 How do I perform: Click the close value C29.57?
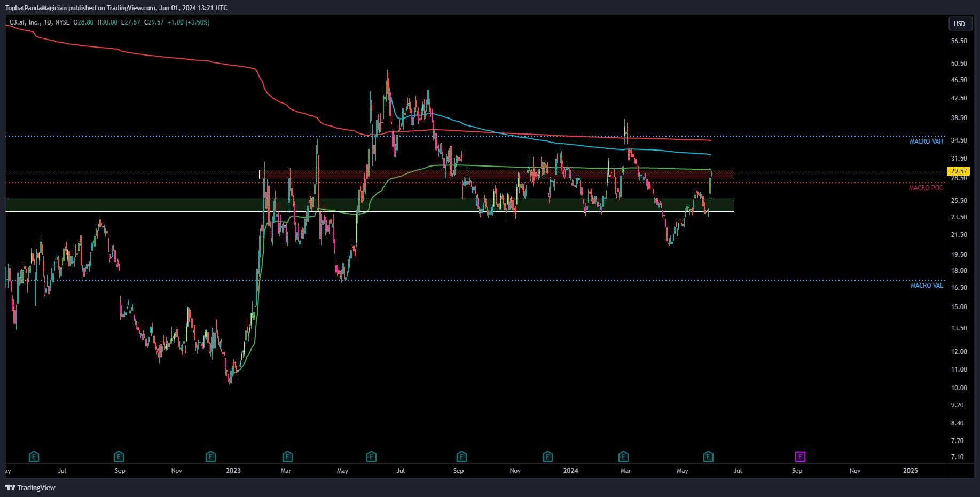(x=154, y=22)
